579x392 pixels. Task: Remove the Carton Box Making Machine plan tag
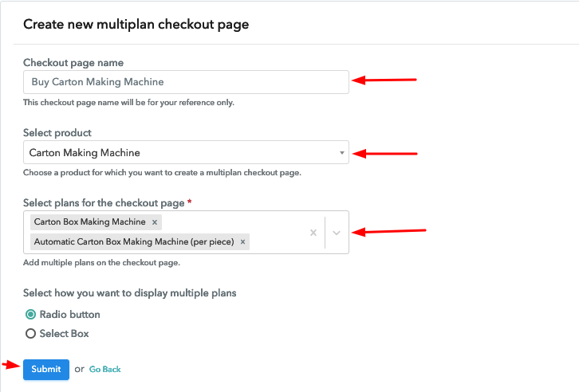tap(156, 222)
